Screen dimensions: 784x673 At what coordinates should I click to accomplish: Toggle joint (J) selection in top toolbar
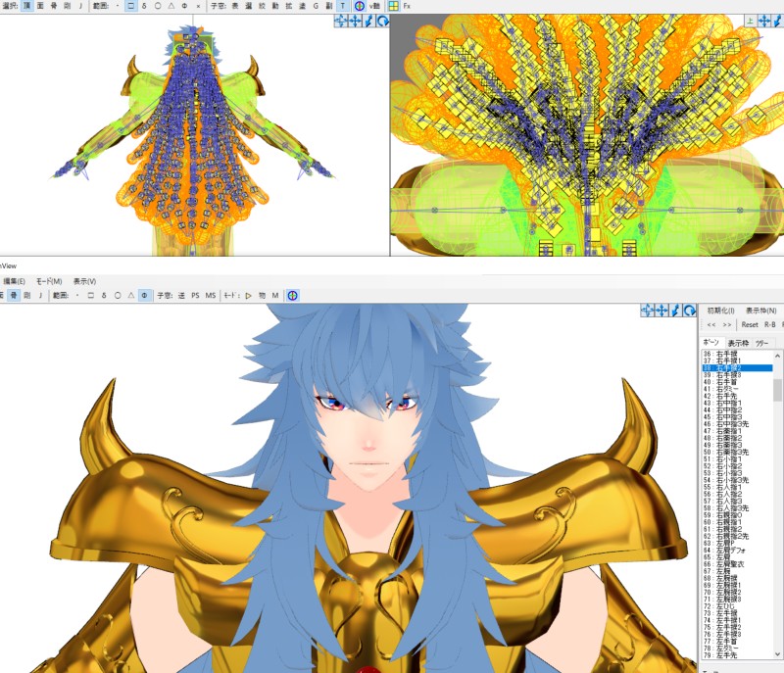tap(80, 6)
